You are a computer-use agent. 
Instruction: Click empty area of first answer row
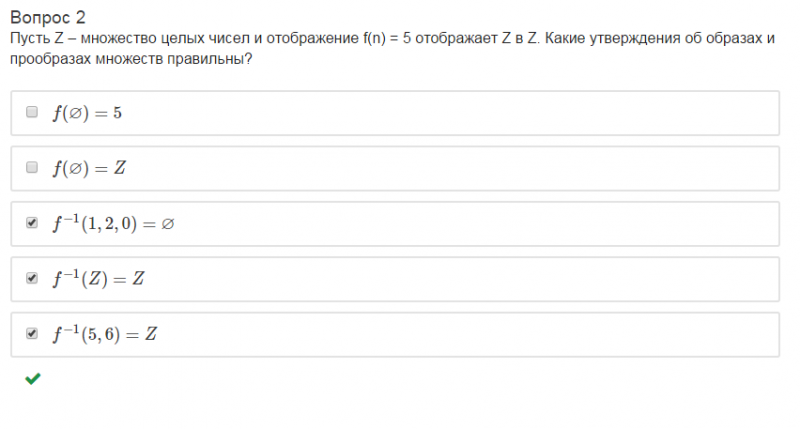[450, 113]
